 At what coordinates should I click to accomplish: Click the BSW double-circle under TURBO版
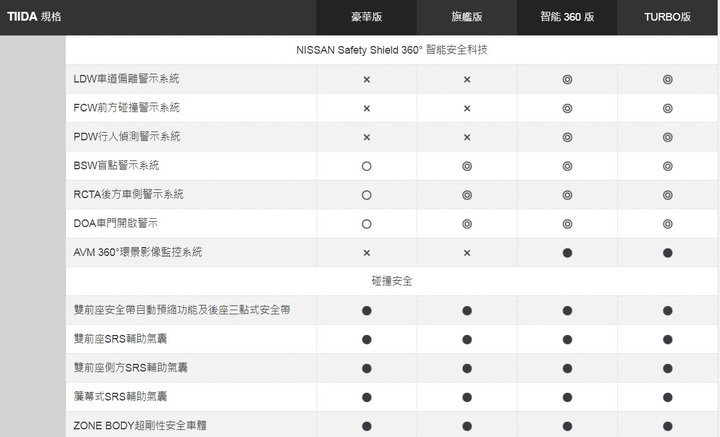point(668,166)
